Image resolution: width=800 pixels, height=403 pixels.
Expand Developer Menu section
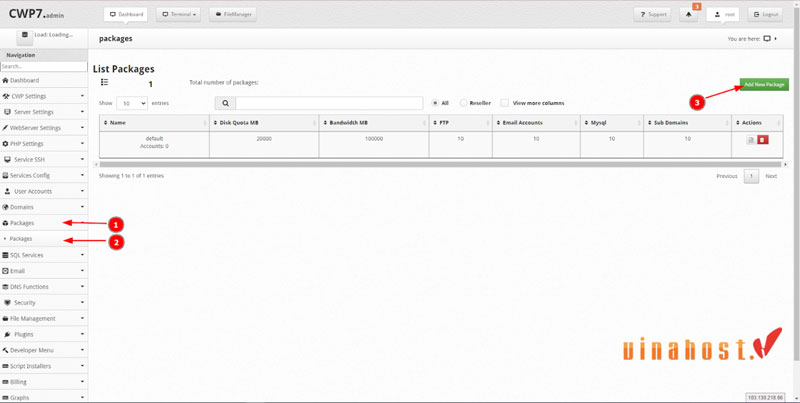44,350
